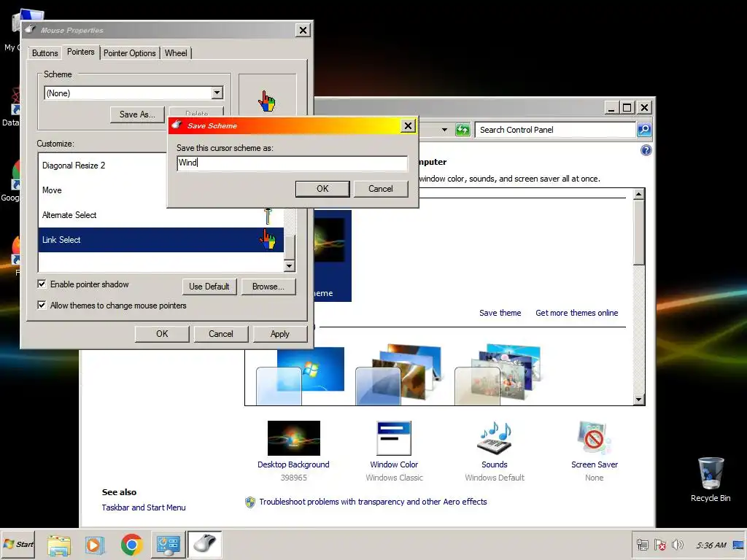This screenshot has width=747, height=560.
Task: Click the volume speaker tray icon
Action: point(677,545)
